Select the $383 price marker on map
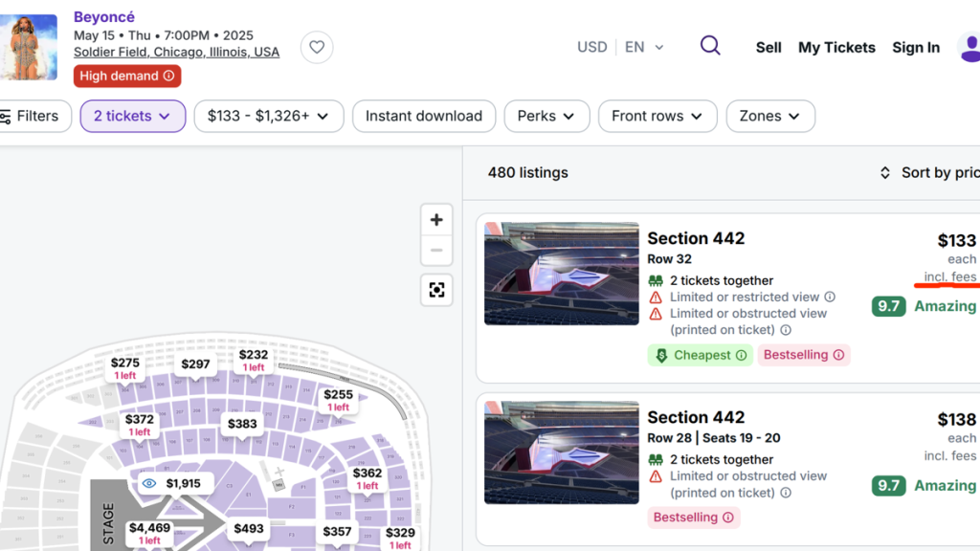The height and width of the screenshot is (551, 980). [x=242, y=424]
